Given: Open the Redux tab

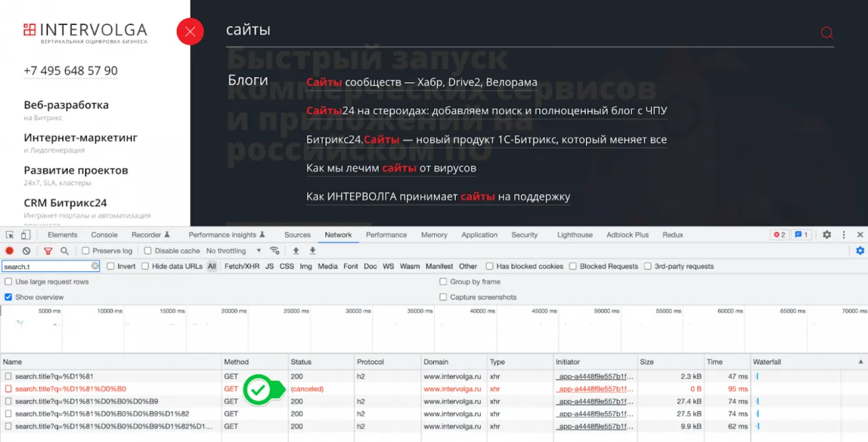Looking at the screenshot, I should point(673,235).
